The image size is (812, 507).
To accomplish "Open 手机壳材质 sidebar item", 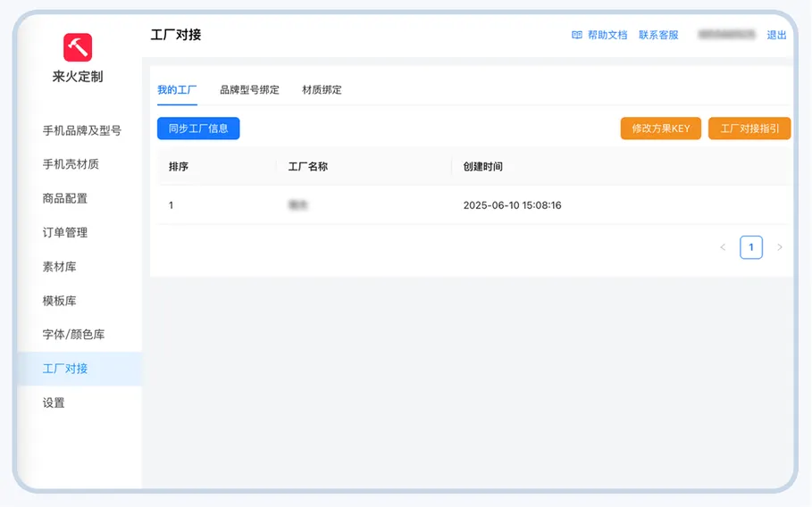I will click(x=71, y=164).
